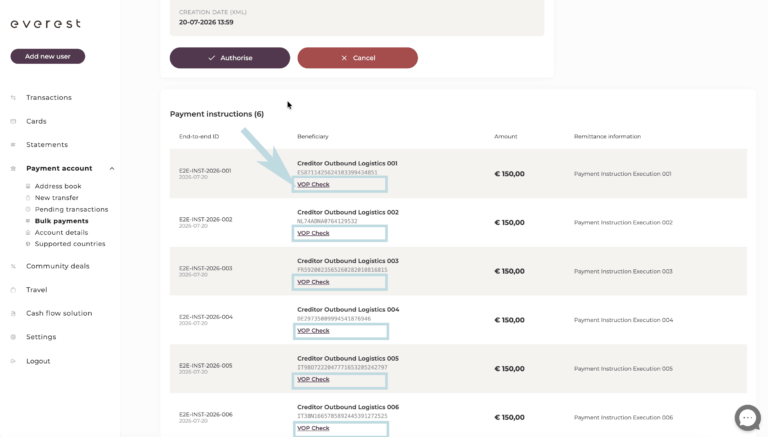Viewport: 768px width, 437px height.
Task: Click the Transactions sidebar icon
Action: 13,97
